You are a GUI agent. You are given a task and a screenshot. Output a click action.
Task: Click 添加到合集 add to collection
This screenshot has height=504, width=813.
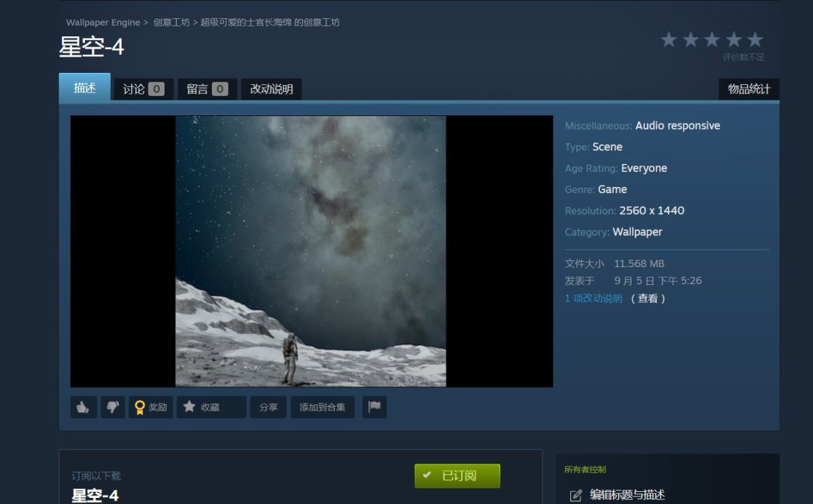point(323,407)
